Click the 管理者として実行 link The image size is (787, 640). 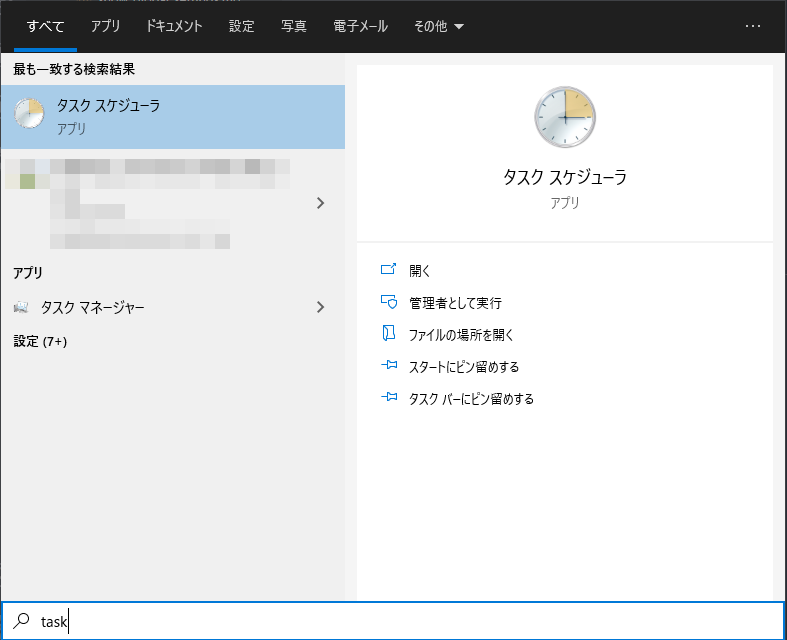[x=455, y=302]
